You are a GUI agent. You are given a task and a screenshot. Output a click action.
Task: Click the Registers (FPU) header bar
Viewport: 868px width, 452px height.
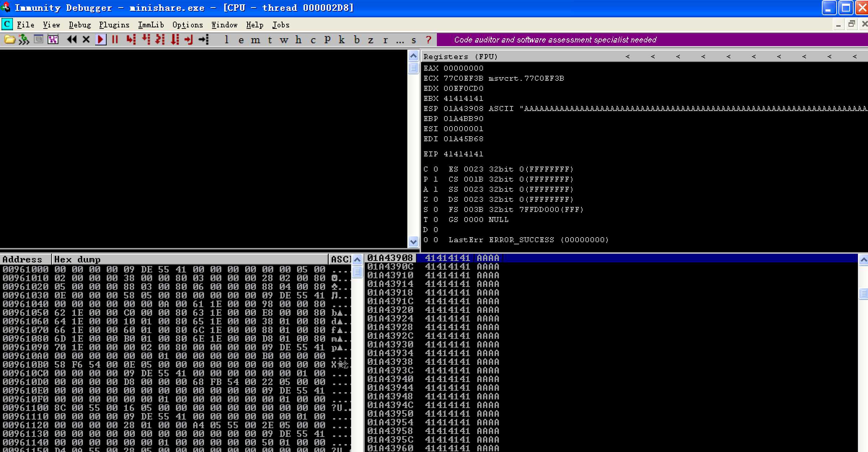pos(645,56)
